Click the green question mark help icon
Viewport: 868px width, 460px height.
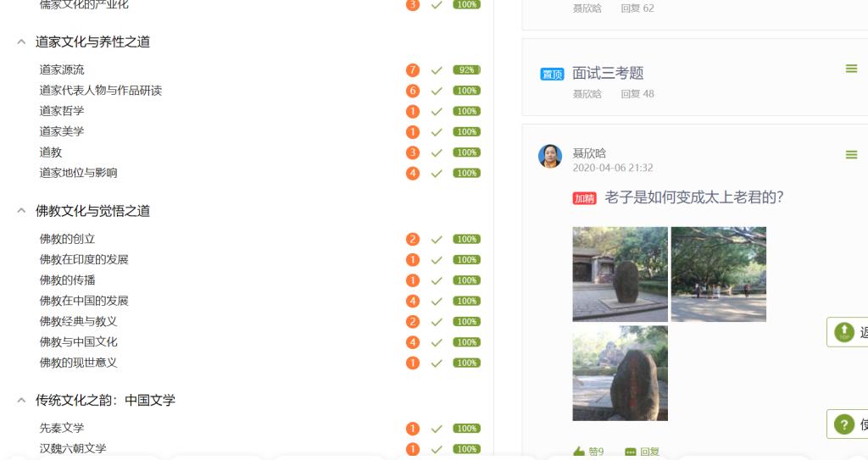844,424
